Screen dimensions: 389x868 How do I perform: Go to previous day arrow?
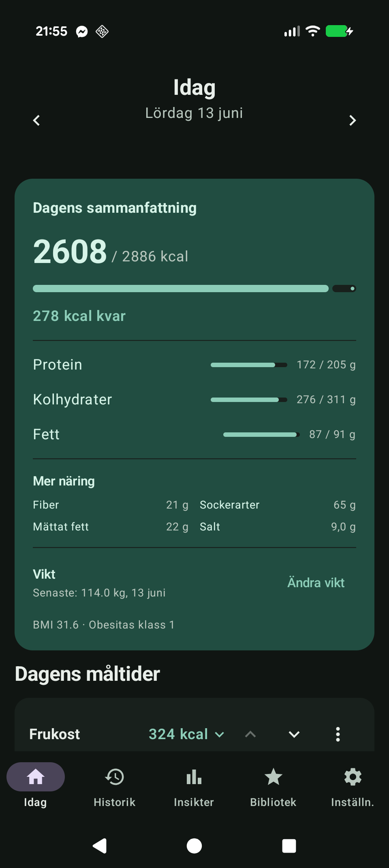pyautogui.click(x=36, y=120)
